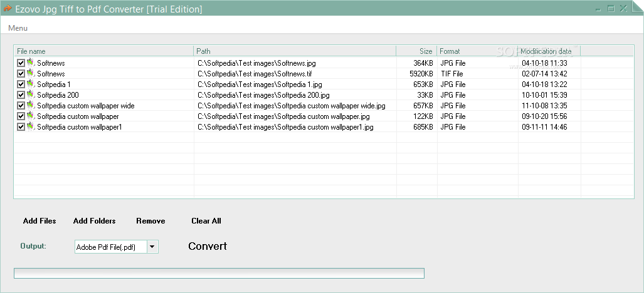
Task: Click file icon of 122KB Softpedia custom wallpaper
Action: 31,116
